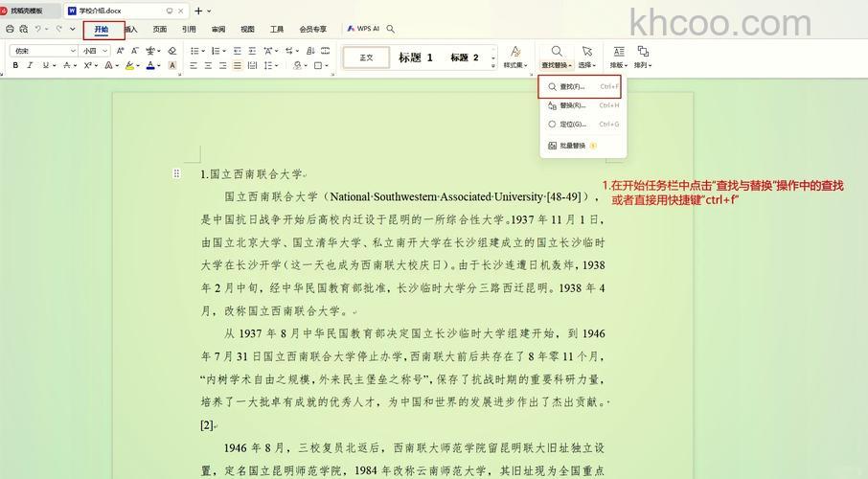The image size is (868, 479).
Task: Decrease font size with the A- icon
Action: tap(134, 51)
